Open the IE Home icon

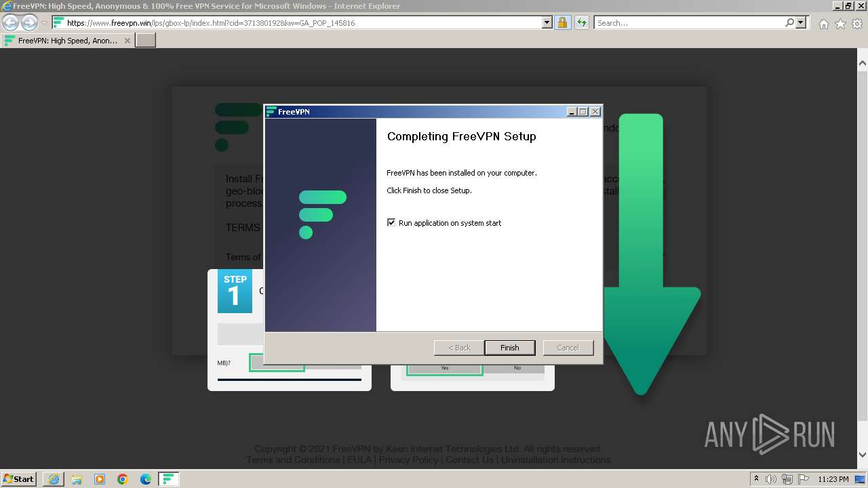[823, 24]
